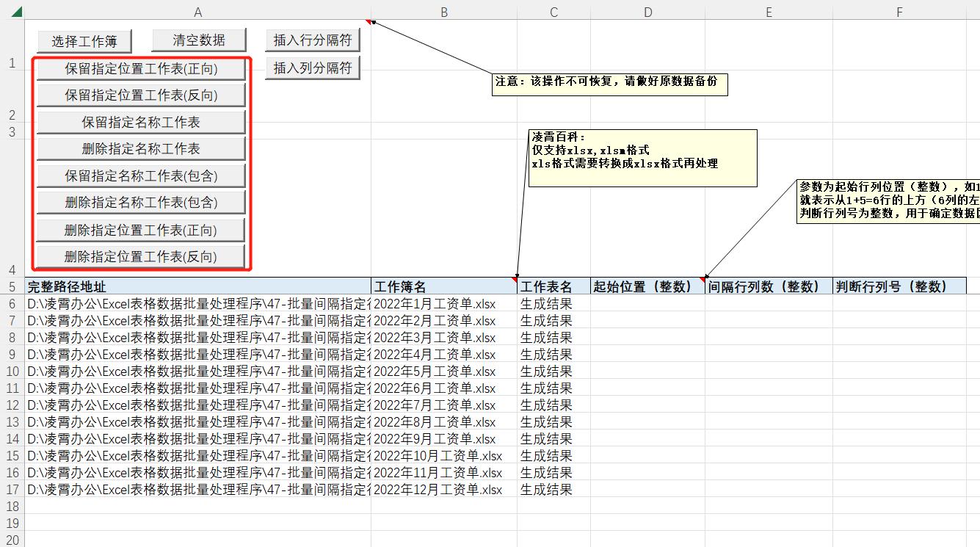
Task: Select column header A
Action: [197, 11]
